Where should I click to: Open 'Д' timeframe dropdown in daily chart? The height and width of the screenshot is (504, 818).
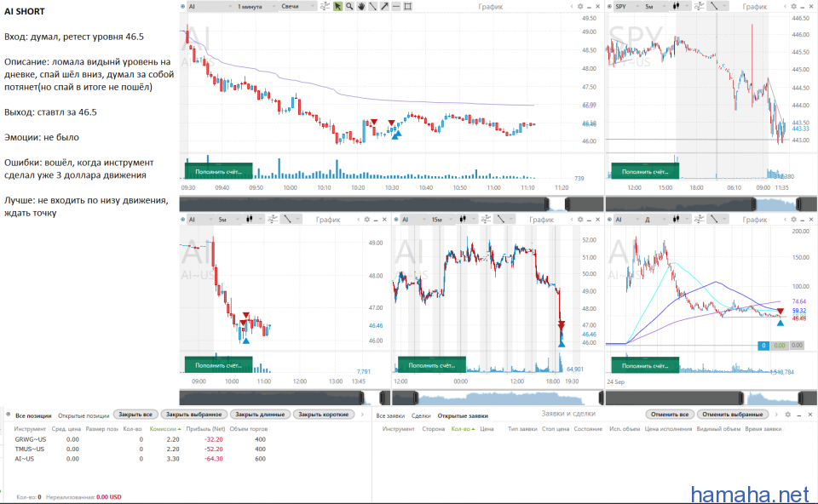point(655,220)
